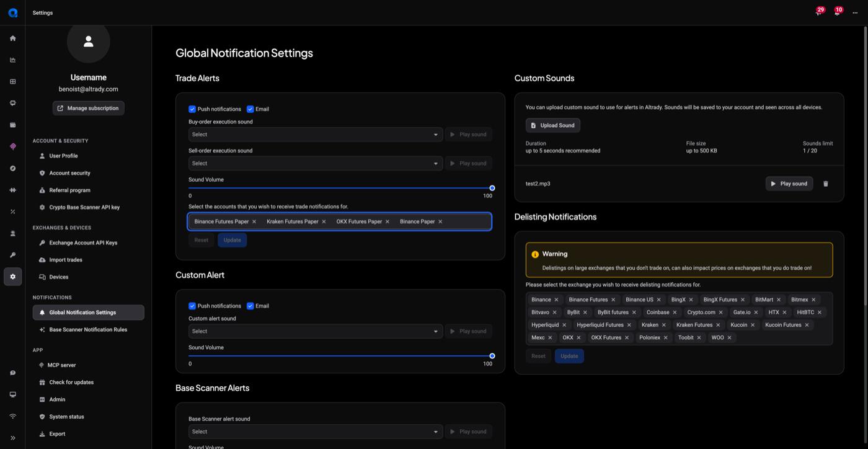Click the wifi status icon in left rail

pos(12,416)
